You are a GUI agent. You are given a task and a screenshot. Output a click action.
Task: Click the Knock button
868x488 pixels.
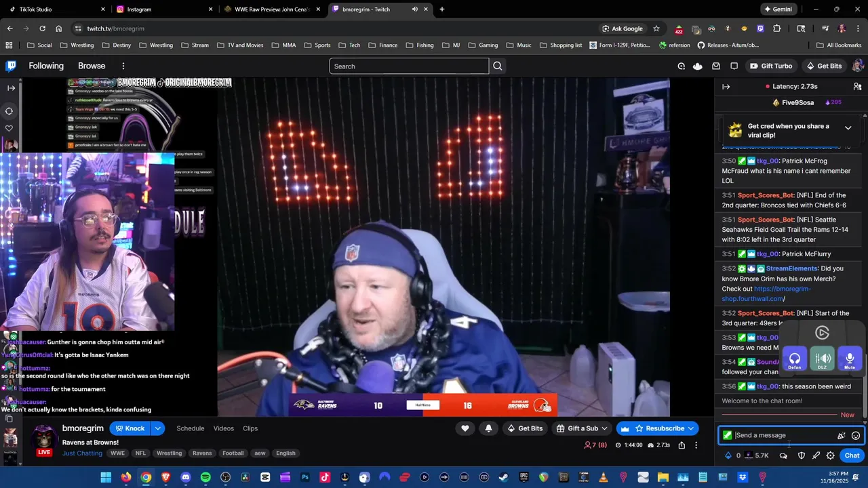click(x=130, y=428)
